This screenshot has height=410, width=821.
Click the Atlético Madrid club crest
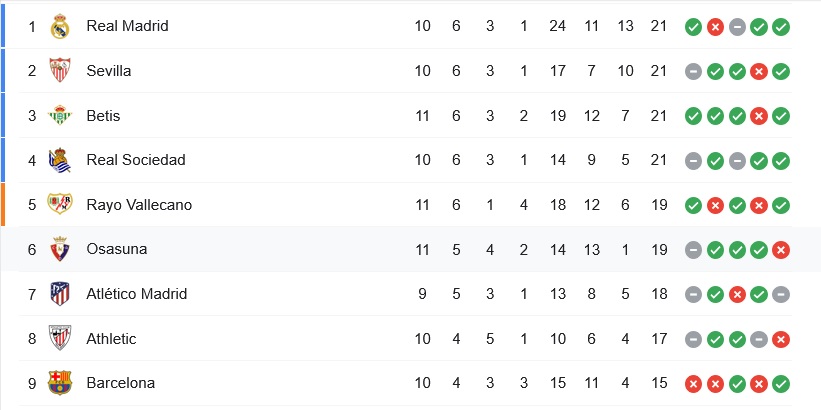[x=60, y=294]
